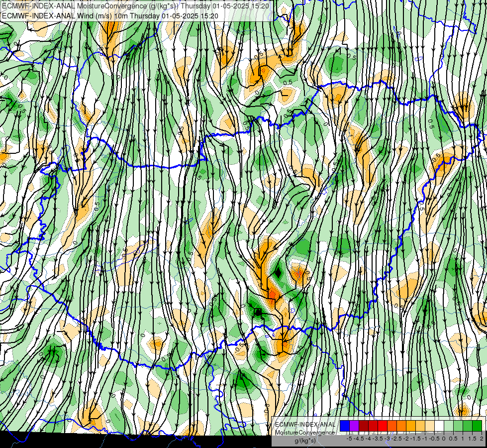Click the legend label MoistureConvergence

click(x=305, y=433)
